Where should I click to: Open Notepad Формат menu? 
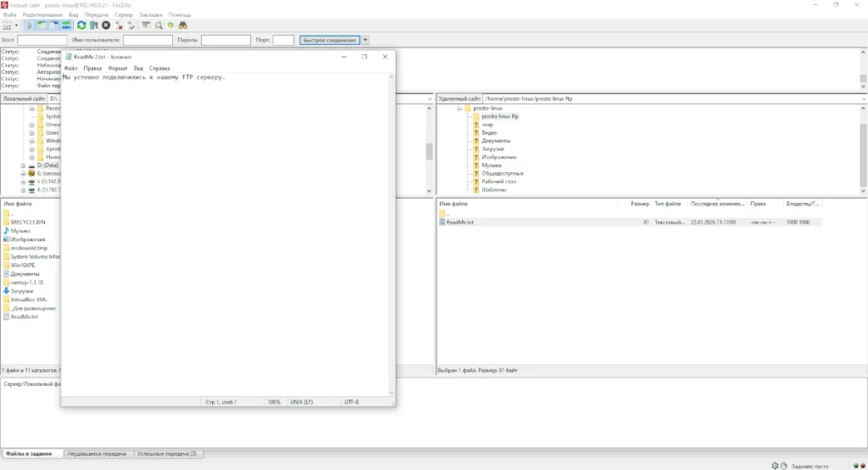(x=117, y=68)
